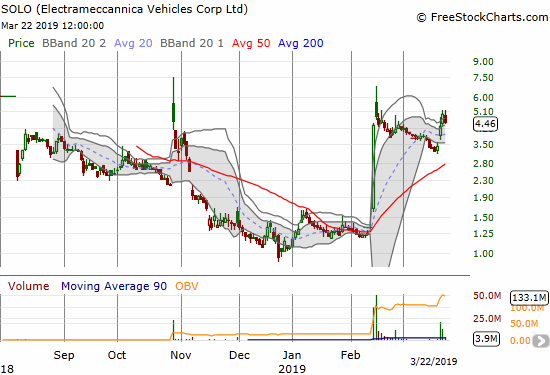Click the BBand 20 2 legend label
Image resolution: width=550 pixels, height=375 pixels.
[74, 43]
